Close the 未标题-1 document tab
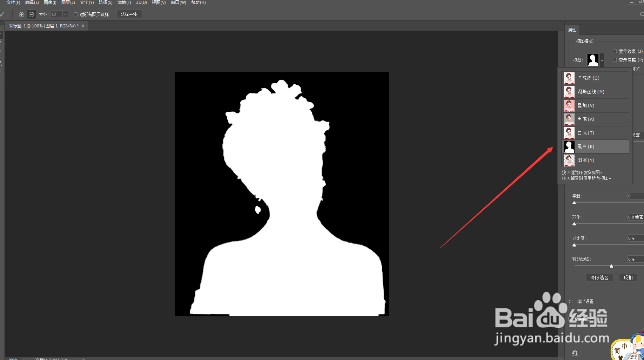Screen dimensions: 644x360 [x=83, y=26]
